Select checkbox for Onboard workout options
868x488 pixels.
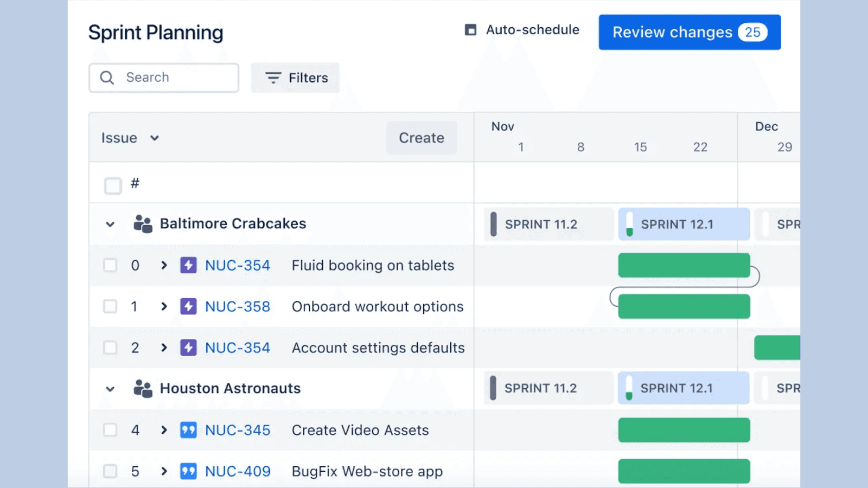[110, 306]
